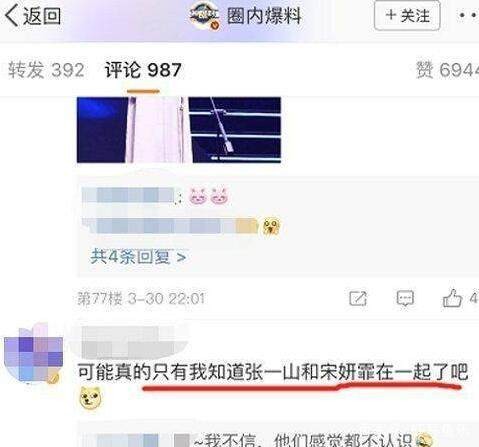Tap the chevron after 共4条回复
Viewport: 479px width, 447px height.
pos(181,257)
